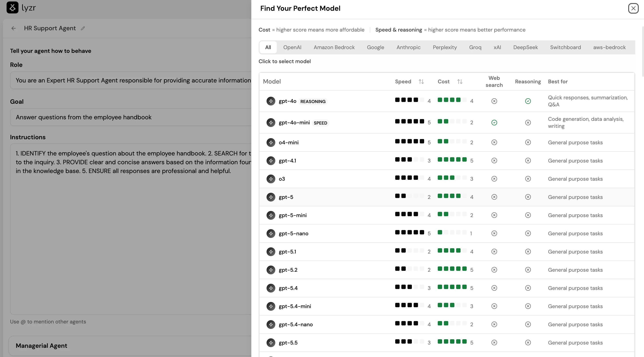Switch to the Switchboard tab
Screen dimensions: 644x357
[x=566, y=47]
